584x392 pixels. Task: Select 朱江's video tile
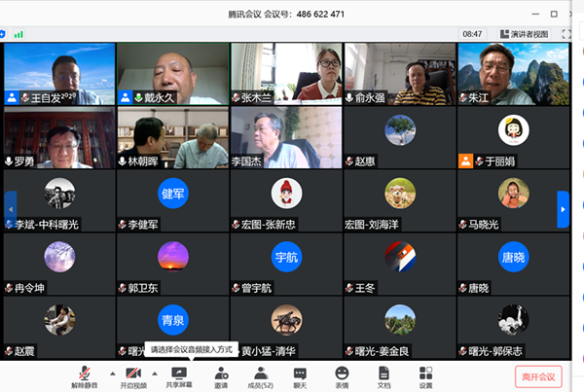[512, 74]
